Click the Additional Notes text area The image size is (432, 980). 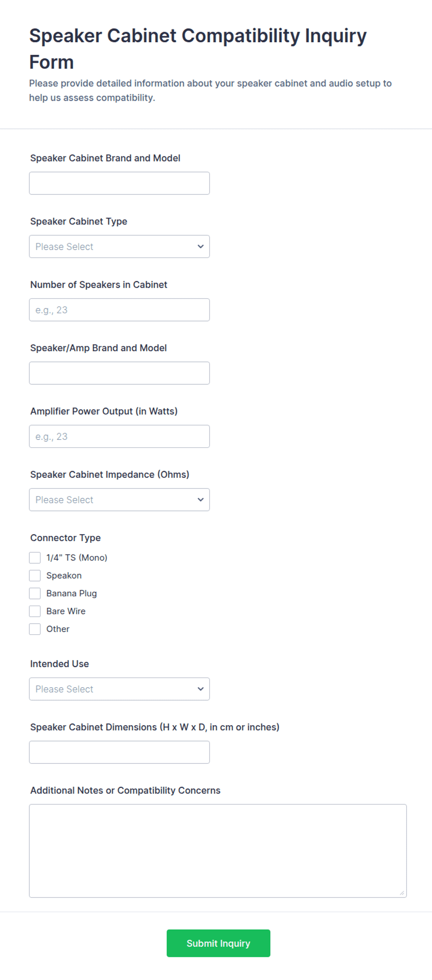tap(218, 851)
